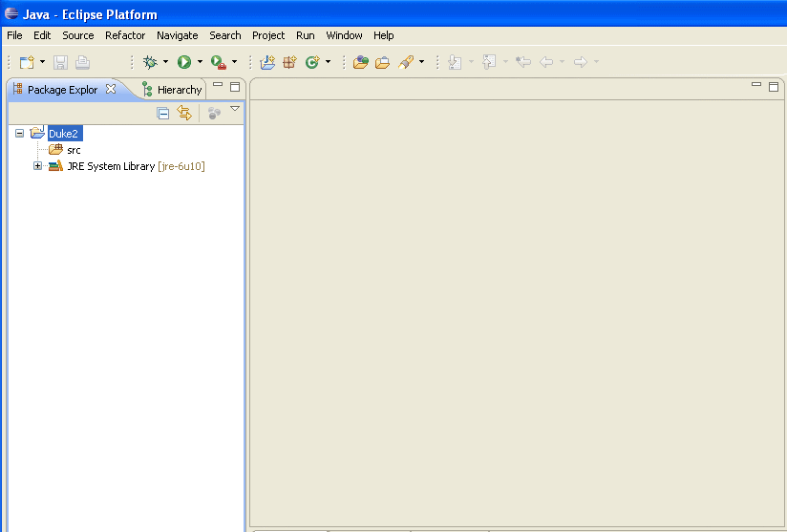The height and width of the screenshot is (532, 787).
Task: Select the Duke2 project
Action: (x=64, y=134)
